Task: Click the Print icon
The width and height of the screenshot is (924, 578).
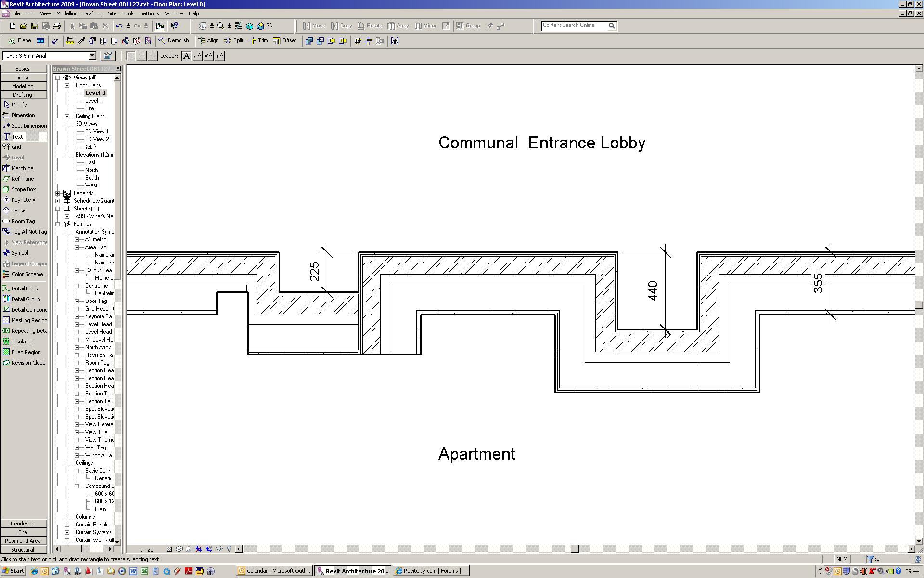Action: (57, 26)
